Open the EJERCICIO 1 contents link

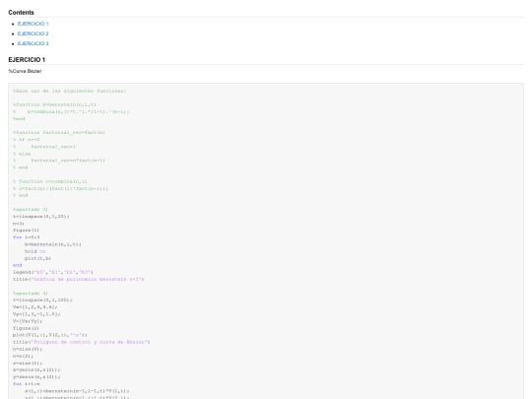[x=33, y=24]
